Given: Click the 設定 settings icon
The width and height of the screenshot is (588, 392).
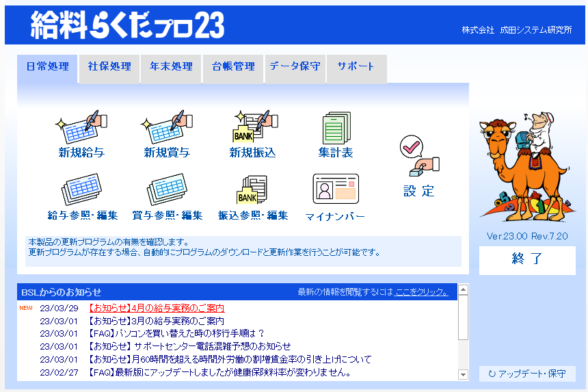Looking at the screenshot, I should [x=419, y=159].
